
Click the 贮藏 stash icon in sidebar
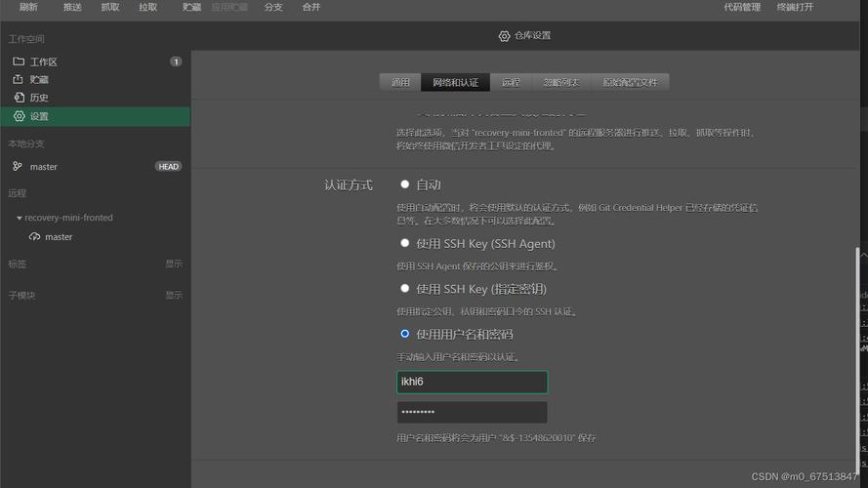click(19, 79)
